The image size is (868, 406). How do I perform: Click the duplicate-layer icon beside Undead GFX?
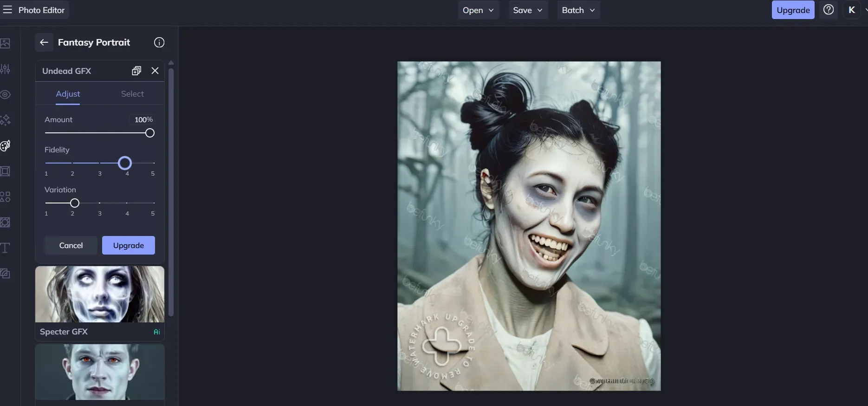(x=136, y=71)
